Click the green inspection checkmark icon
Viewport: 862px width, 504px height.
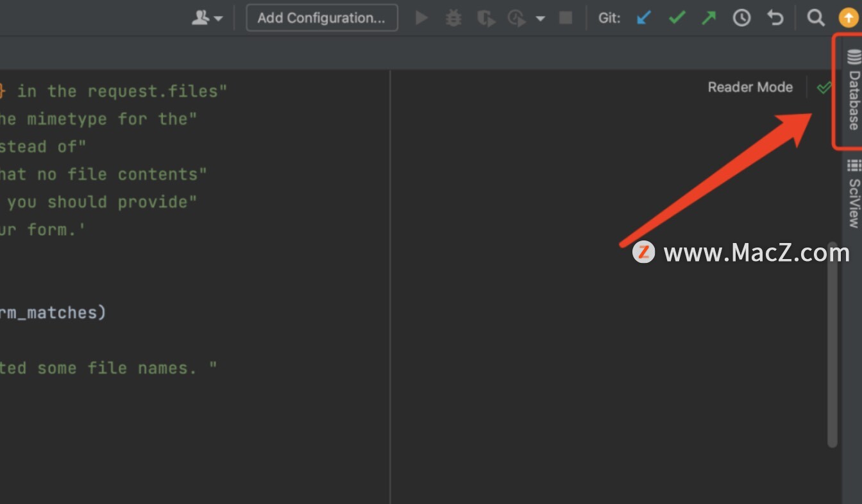pos(824,88)
